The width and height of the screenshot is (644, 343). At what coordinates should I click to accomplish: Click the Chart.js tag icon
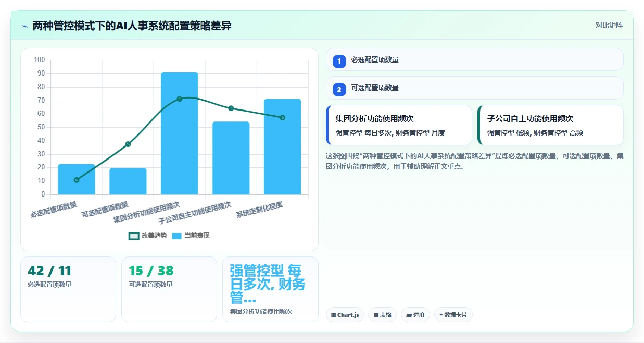coord(333,315)
